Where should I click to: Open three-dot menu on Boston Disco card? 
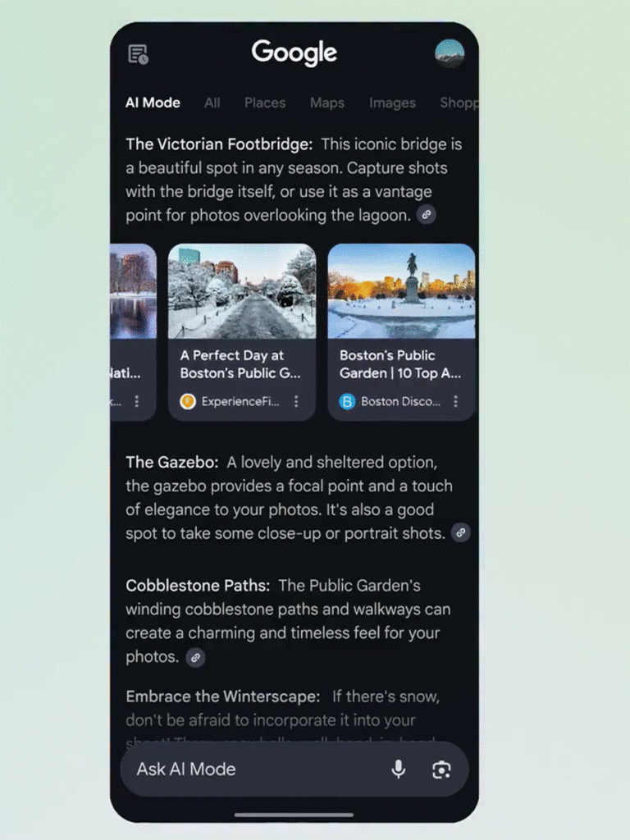tap(455, 401)
